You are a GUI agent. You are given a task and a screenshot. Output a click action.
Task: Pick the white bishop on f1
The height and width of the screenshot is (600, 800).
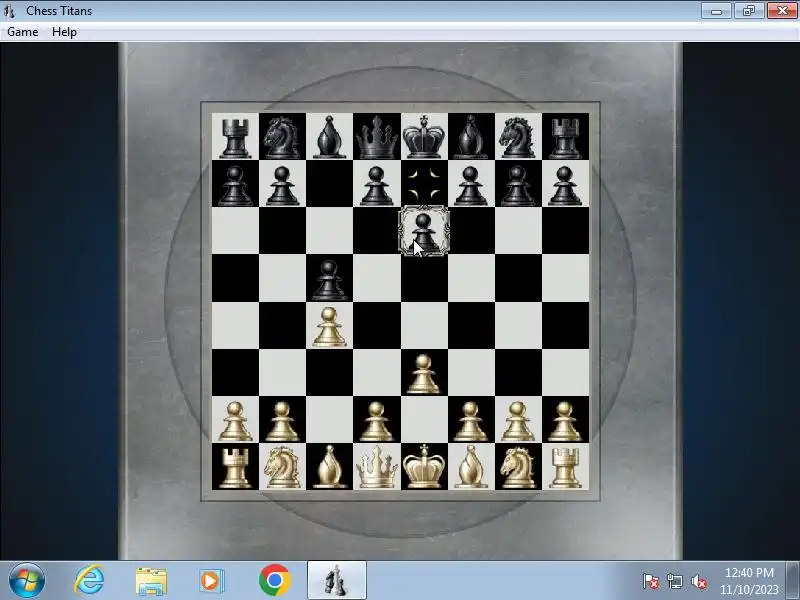point(470,467)
